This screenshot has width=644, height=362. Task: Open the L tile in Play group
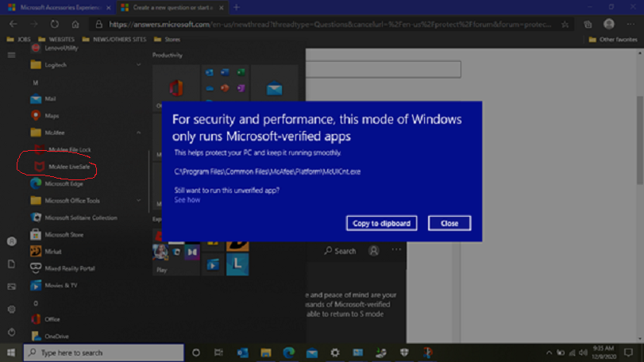pyautogui.click(x=237, y=264)
